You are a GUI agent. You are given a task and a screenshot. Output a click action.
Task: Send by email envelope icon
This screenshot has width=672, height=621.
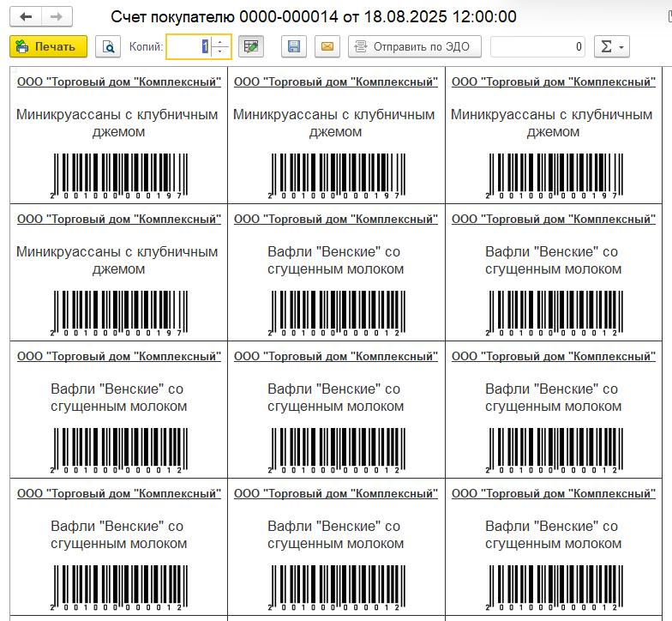pyautogui.click(x=327, y=46)
